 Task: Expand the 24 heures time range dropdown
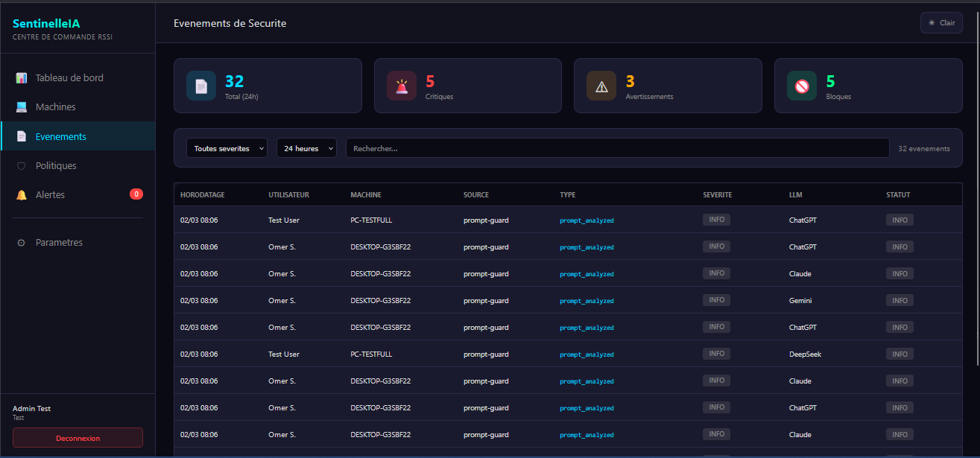[x=306, y=148]
